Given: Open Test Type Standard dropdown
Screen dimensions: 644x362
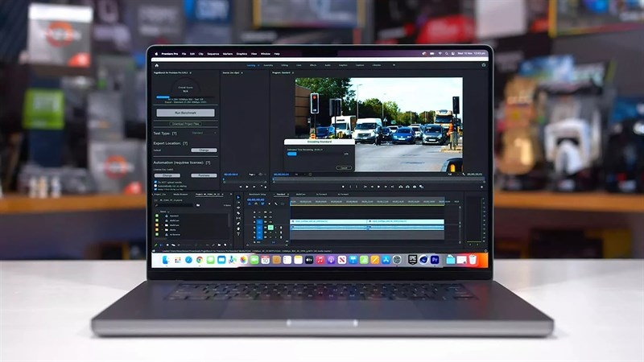Looking at the screenshot, I should 204,133.
